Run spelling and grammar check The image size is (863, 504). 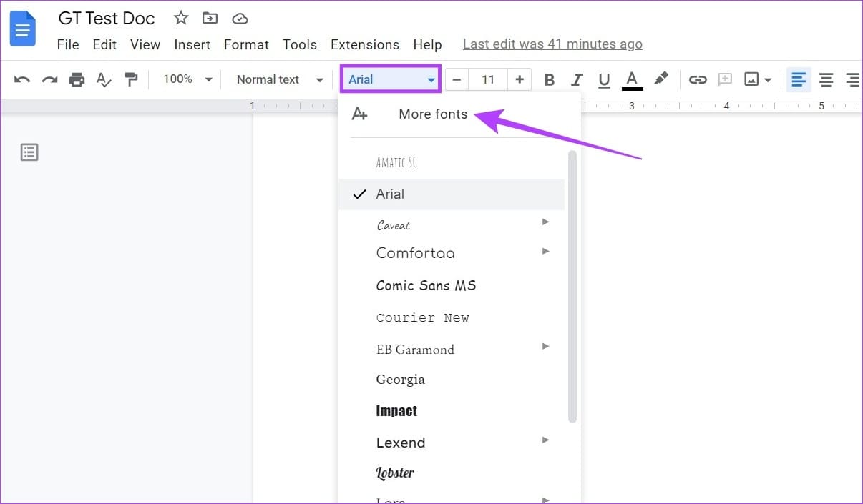click(x=104, y=79)
